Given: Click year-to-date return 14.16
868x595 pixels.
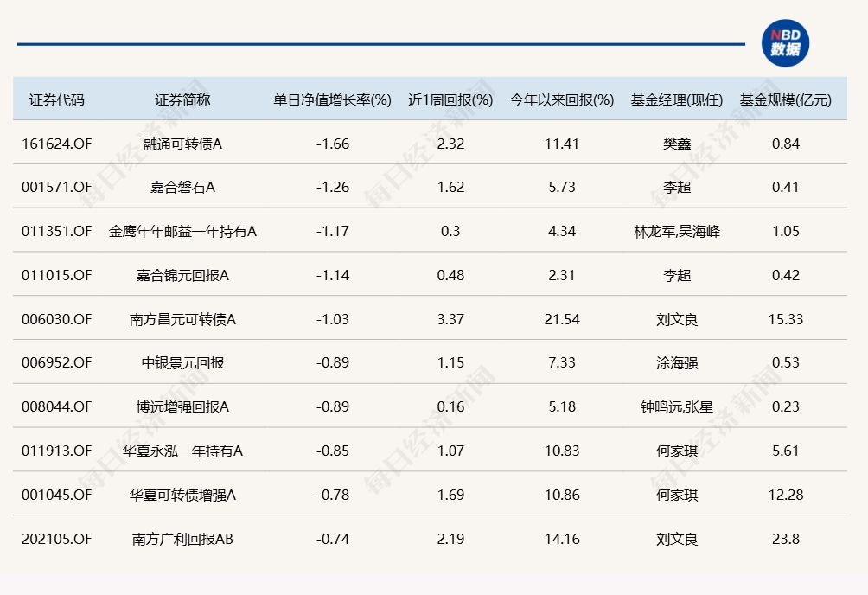Looking at the screenshot, I should click(561, 539).
